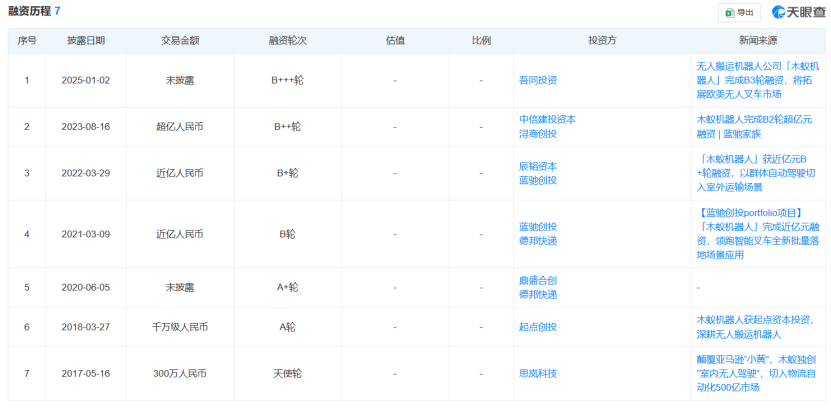831x413 pixels.
Task: Click round cell B++轮
Action: pos(288,127)
